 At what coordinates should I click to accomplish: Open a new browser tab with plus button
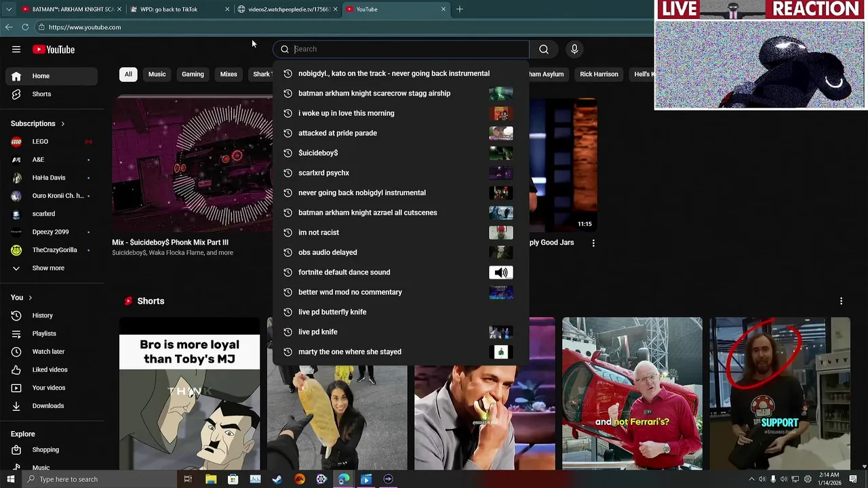[x=460, y=9]
